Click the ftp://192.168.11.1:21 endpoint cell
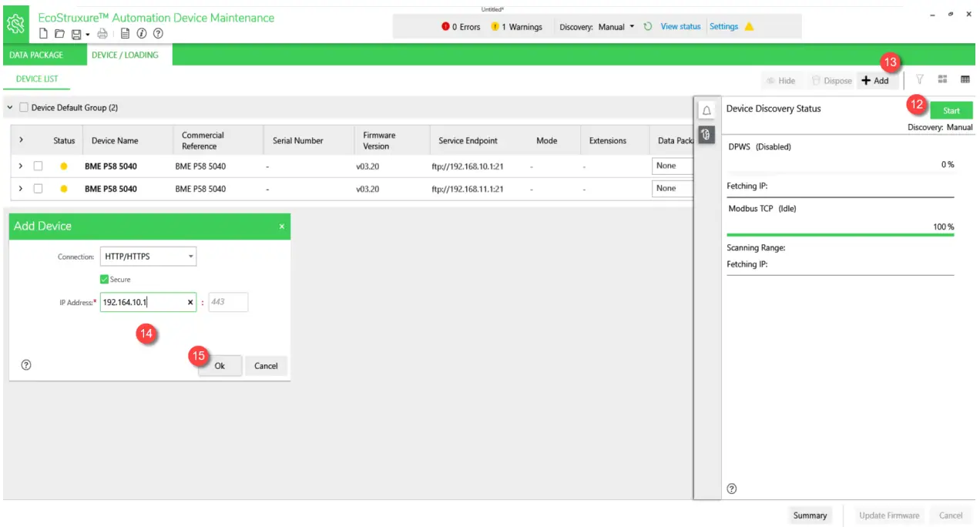Image resolution: width=980 pixels, height=527 pixels. [468, 189]
